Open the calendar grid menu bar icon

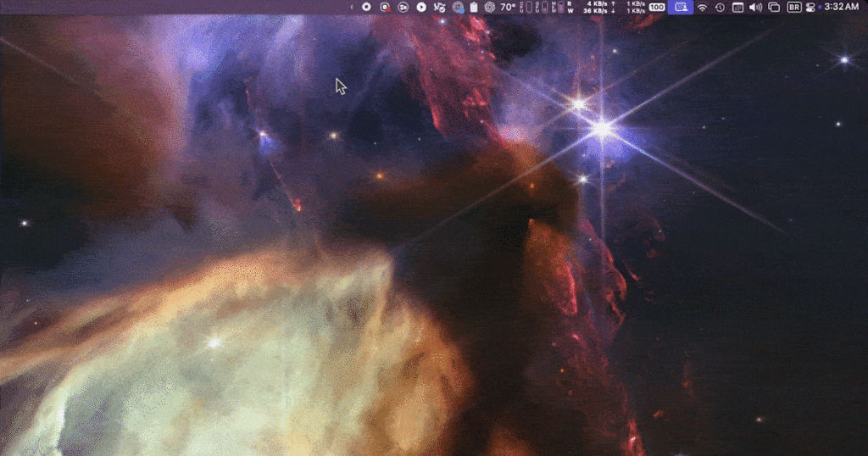[738, 7]
